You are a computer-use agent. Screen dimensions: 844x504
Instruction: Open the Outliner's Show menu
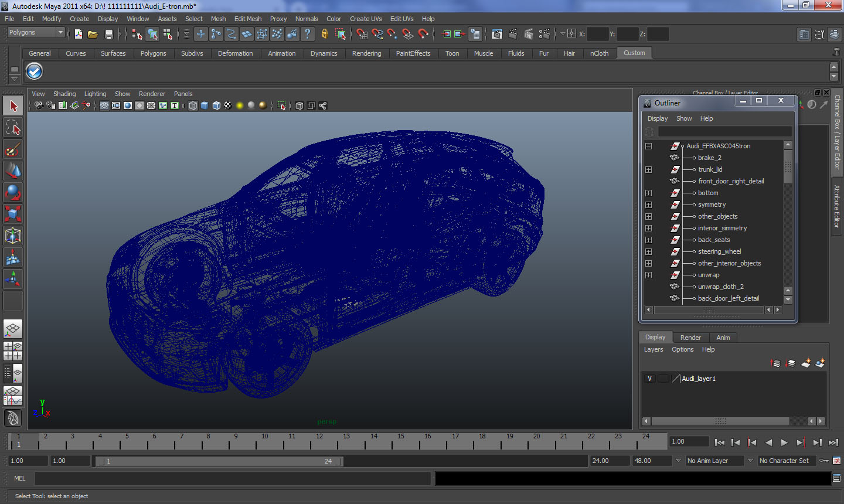(x=683, y=118)
